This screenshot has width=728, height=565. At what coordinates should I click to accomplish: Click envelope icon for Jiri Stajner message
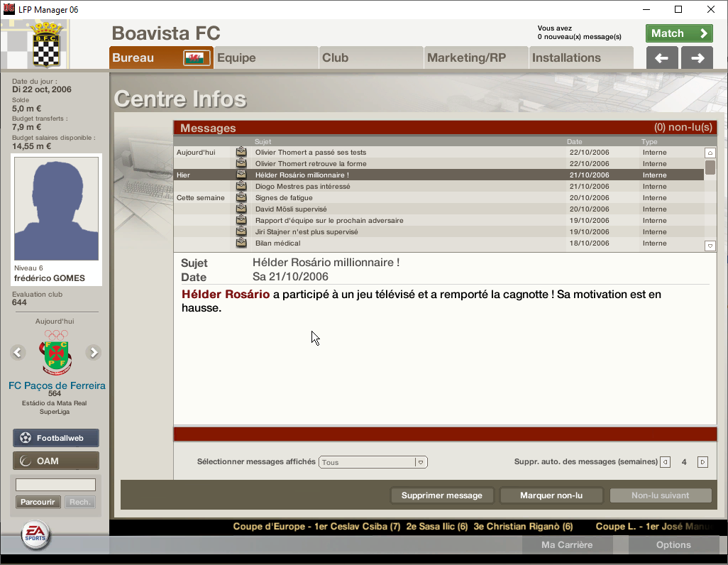coord(241,231)
